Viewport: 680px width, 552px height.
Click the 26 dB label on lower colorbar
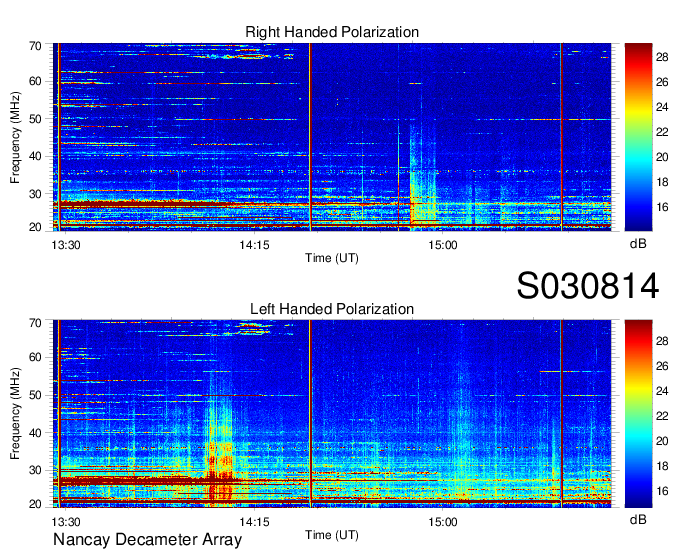click(x=662, y=366)
